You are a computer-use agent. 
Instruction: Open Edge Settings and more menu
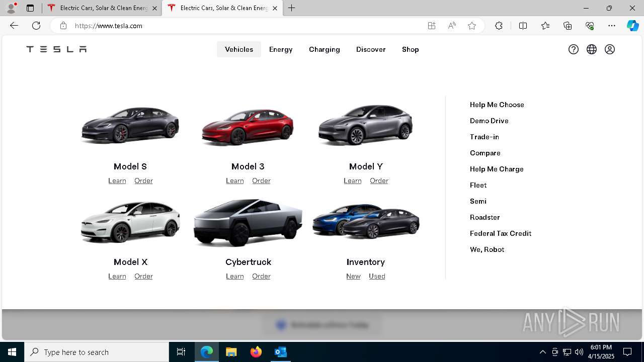(612, 26)
